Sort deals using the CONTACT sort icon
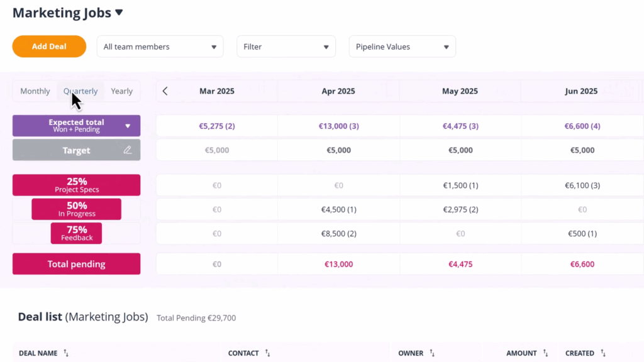 (x=267, y=353)
